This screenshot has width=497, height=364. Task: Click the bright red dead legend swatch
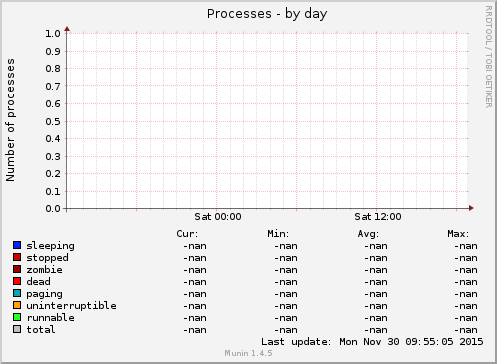click(17, 281)
